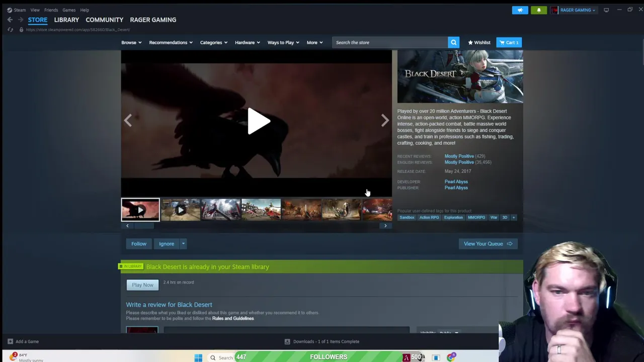This screenshot has height=362, width=644.
Task: Click the Ignore button
Action: pos(167,244)
